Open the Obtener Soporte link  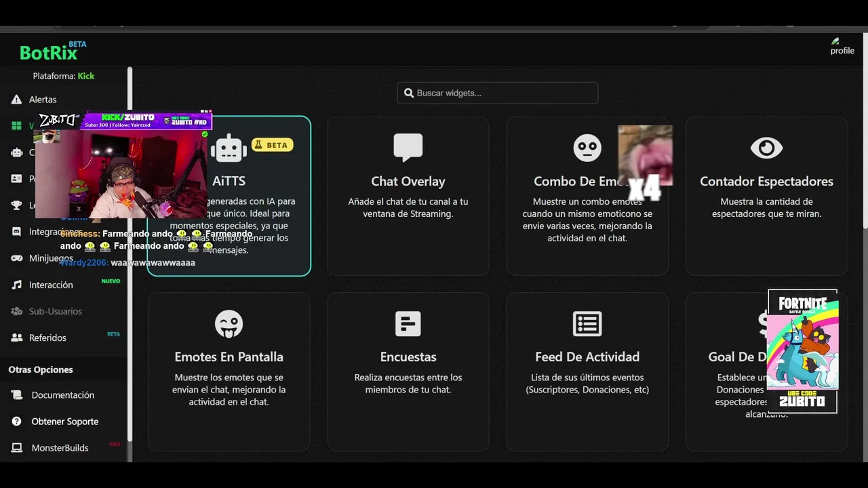pyautogui.click(x=65, y=422)
